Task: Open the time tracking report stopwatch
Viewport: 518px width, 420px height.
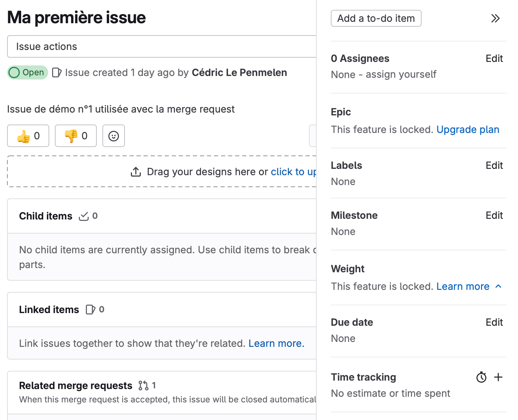Action: [x=481, y=377]
